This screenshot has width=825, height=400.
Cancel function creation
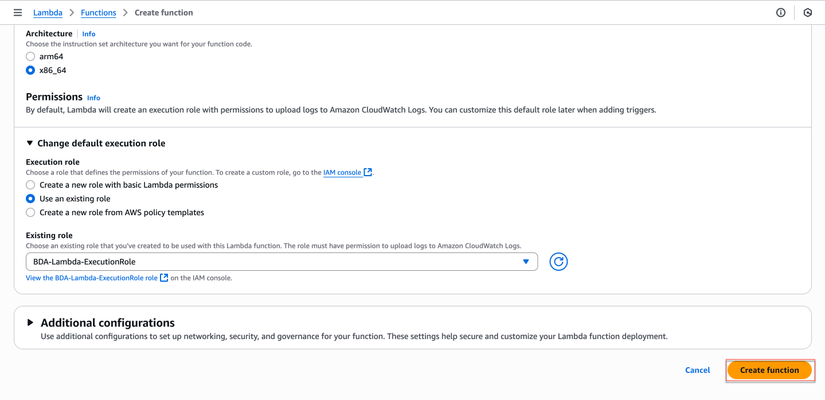(x=697, y=370)
